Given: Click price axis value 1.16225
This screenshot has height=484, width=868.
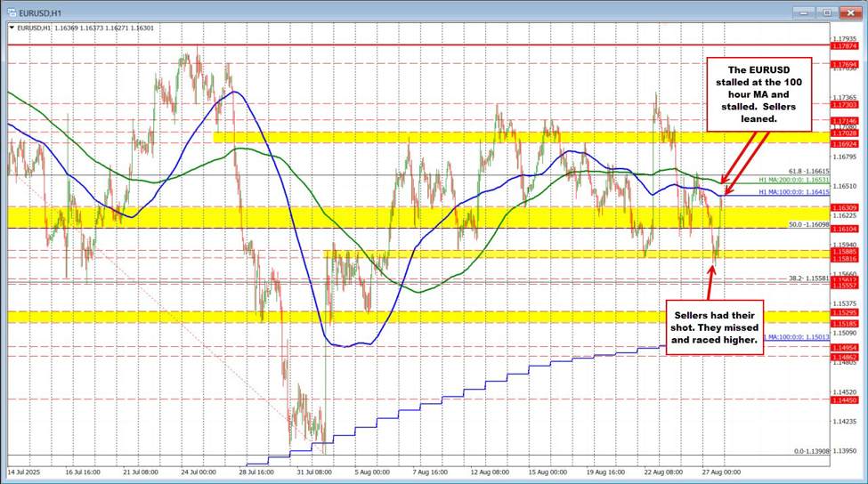Looking at the screenshot, I should point(845,215).
